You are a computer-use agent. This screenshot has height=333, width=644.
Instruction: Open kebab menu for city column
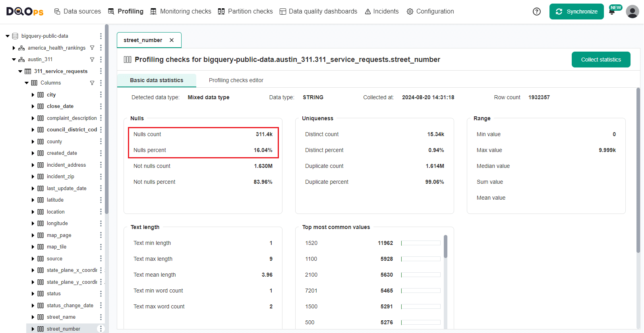point(101,94)
